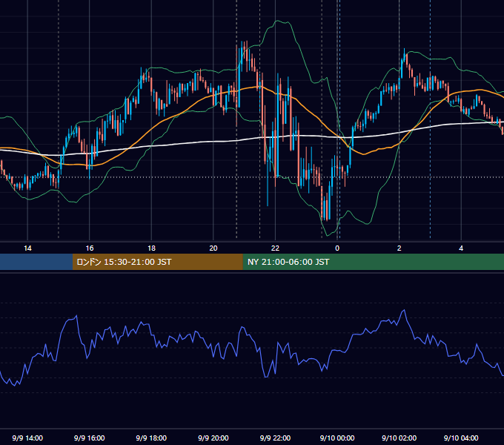Click time axis label 16
Image resolution: width=504 pixels, height=445 pixels.
tap(90, 248)
